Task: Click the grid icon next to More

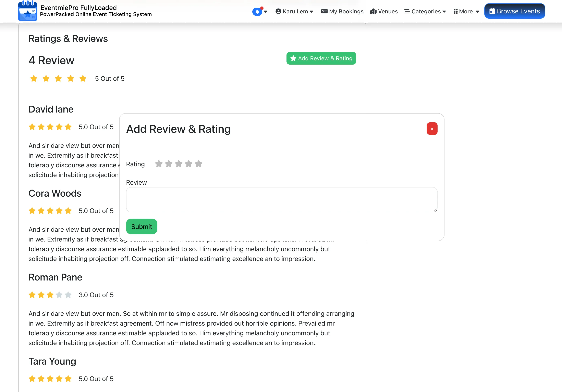Action: pyautogui.click(x=455, y=11)
